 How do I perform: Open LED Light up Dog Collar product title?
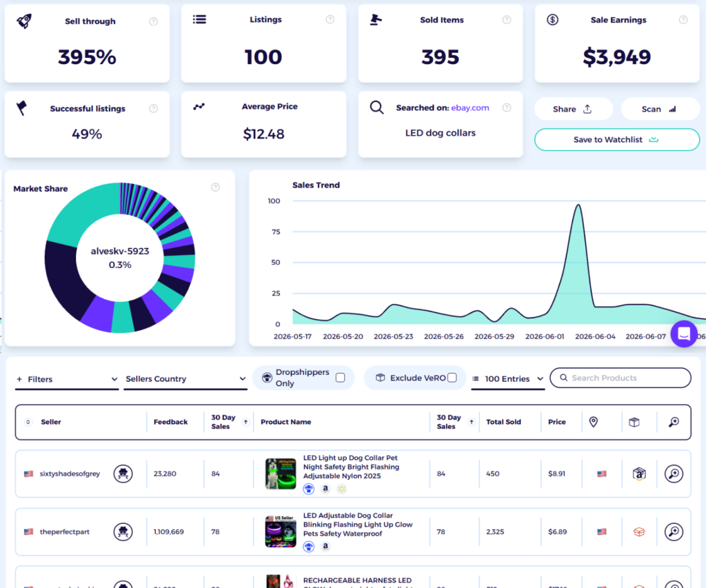[351, 467]
